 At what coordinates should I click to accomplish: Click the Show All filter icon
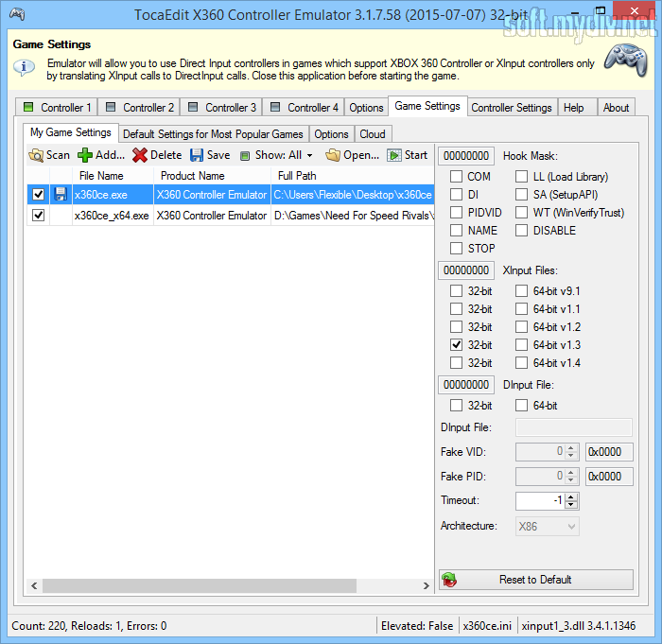pyautogui.click(x=245, y=156)
